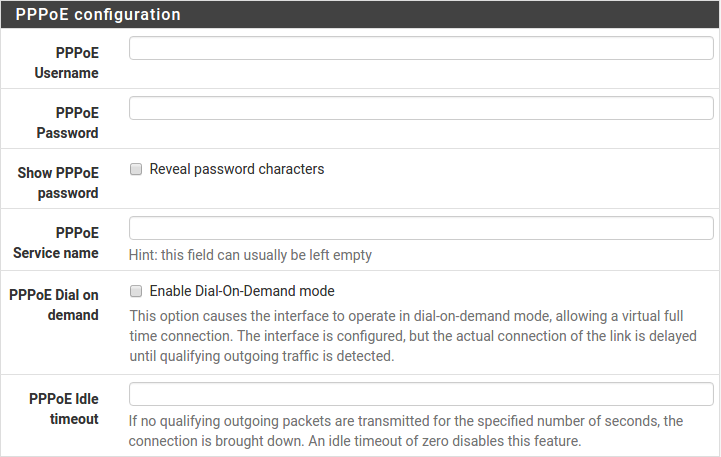
Task: Click the 'Reveal password characters' label text
Action: click(237, 170)
